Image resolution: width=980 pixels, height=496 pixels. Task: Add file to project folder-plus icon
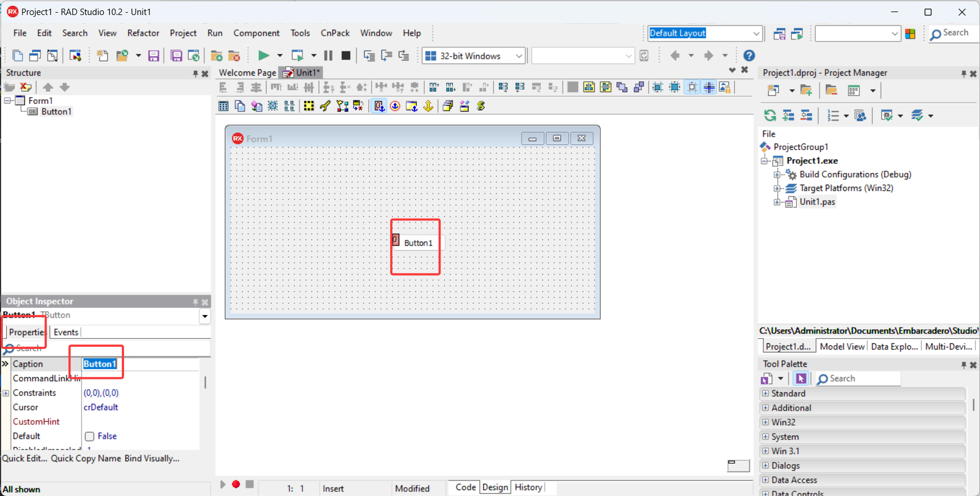[x=217, y=55]
